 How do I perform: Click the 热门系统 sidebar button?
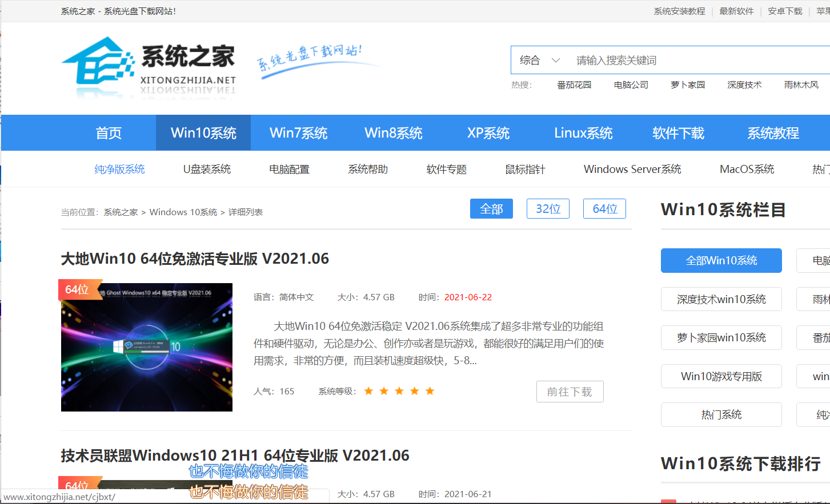coord(721,414)
